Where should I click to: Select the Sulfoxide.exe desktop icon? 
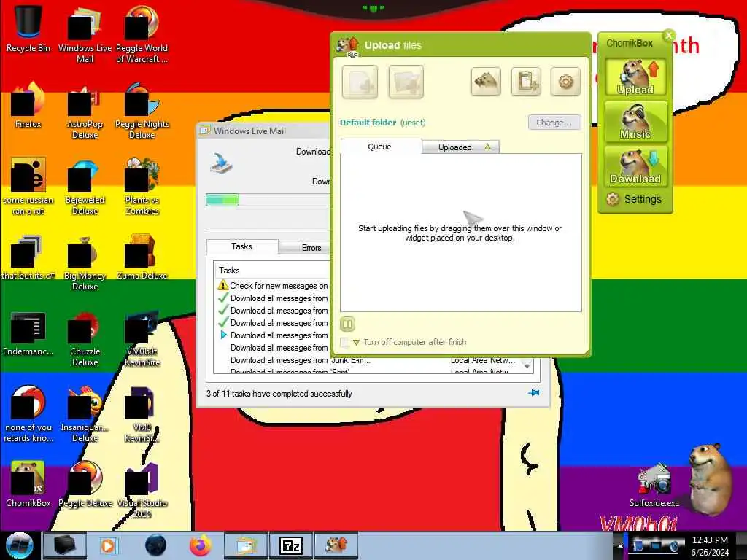pos(654,485)
